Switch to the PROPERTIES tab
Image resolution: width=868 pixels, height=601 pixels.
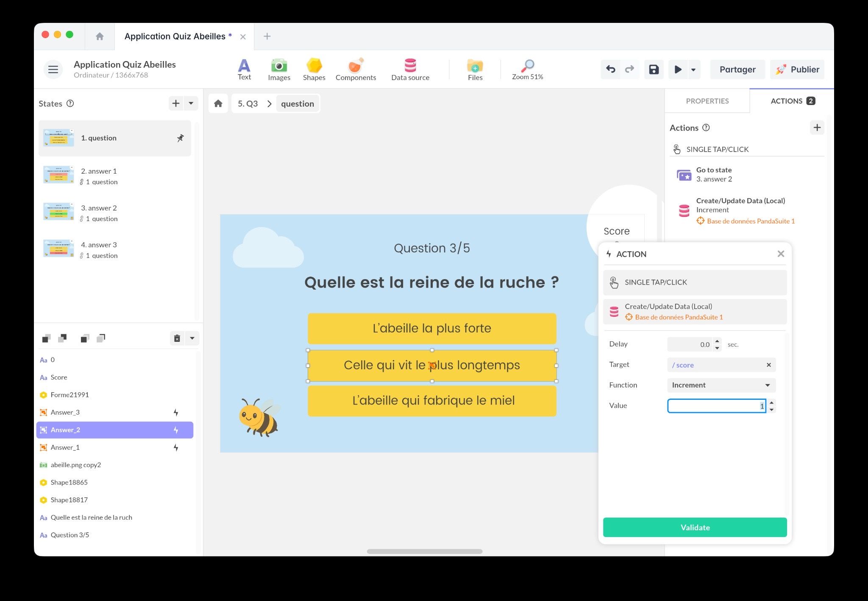click(x=707, y=101)
